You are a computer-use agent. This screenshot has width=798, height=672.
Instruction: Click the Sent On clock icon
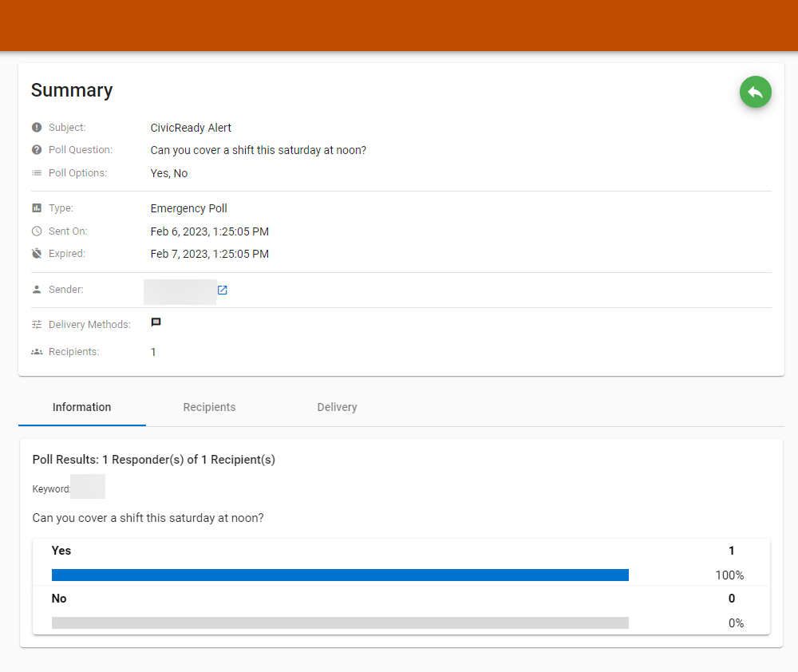pyautogui.click(x=37, y=231)
